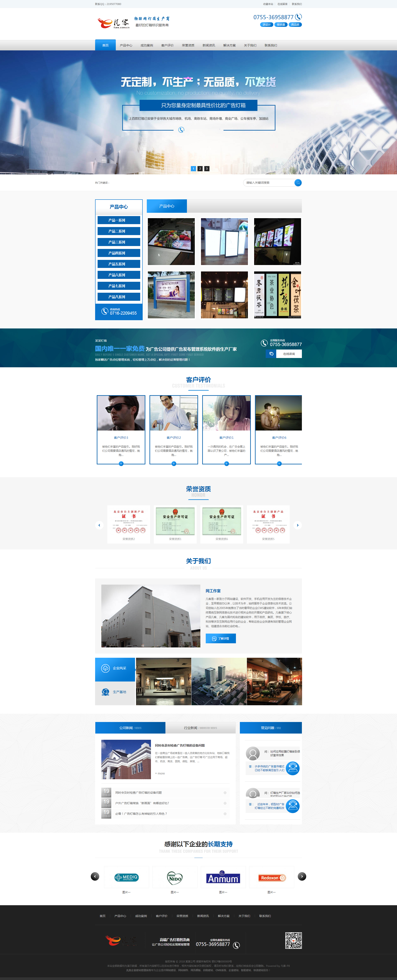The height and width of the screenshot is (980, 397).
Task: Click 收藏本站 link in the top bar
Action: click(268, 4)
